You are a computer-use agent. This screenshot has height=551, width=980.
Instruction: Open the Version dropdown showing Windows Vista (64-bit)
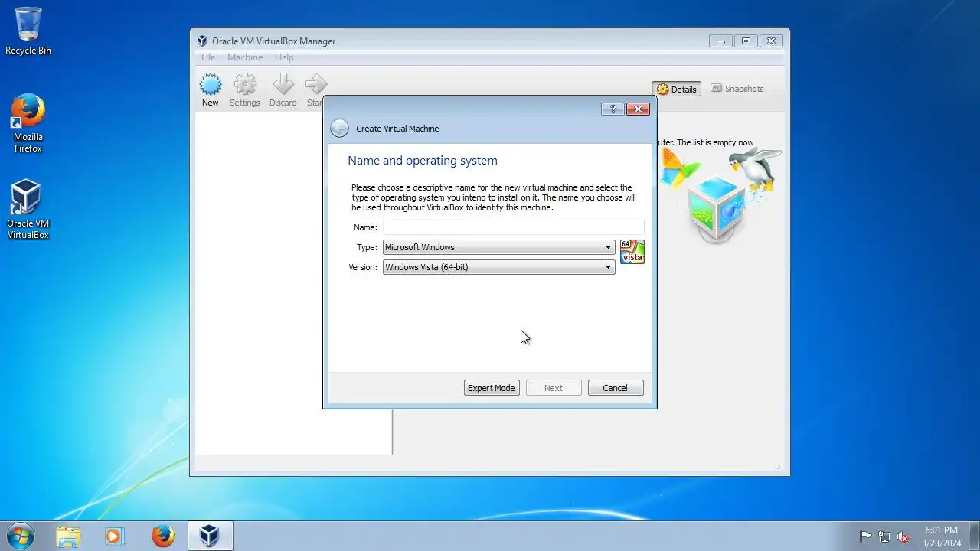pyautogui.click(x=498, y=267)
